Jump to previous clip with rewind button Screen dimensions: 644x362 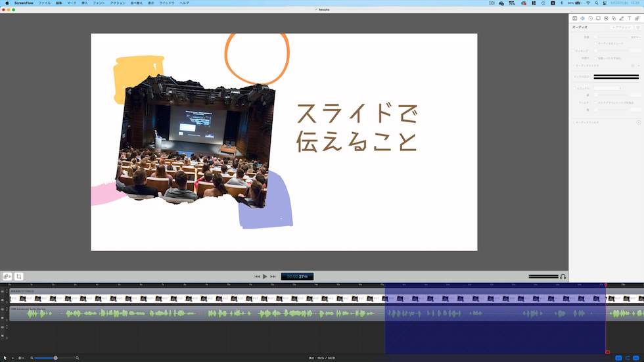click(x=257, y=277)
